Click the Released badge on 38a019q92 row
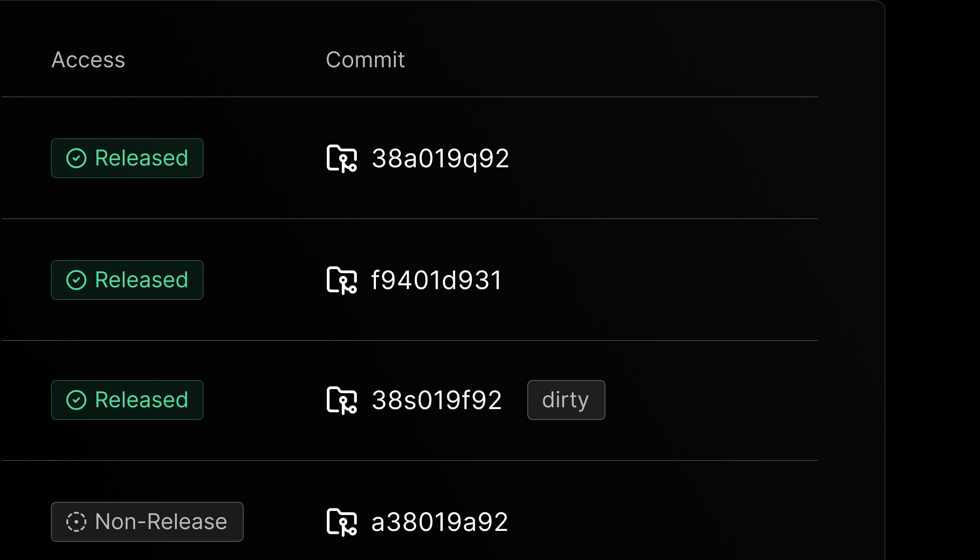This screenshot has height=560, width=980. point(127,157)
